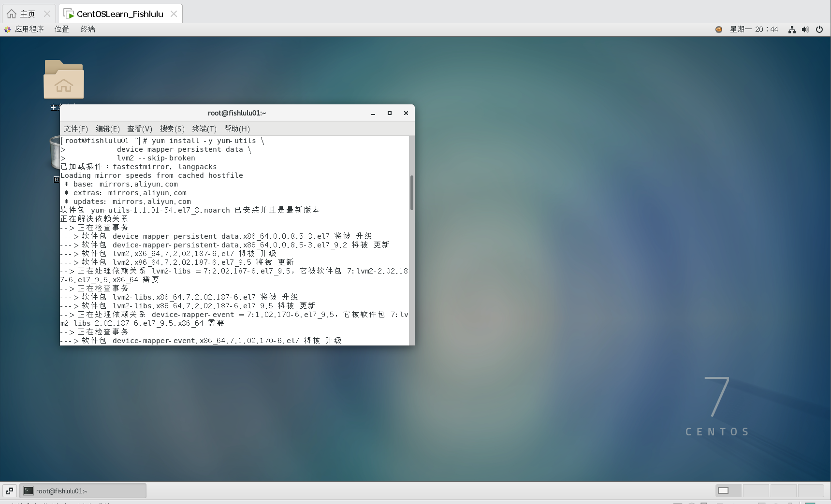Minimize the terminal window
831x504 pixels.
click(x=373, y=113)
